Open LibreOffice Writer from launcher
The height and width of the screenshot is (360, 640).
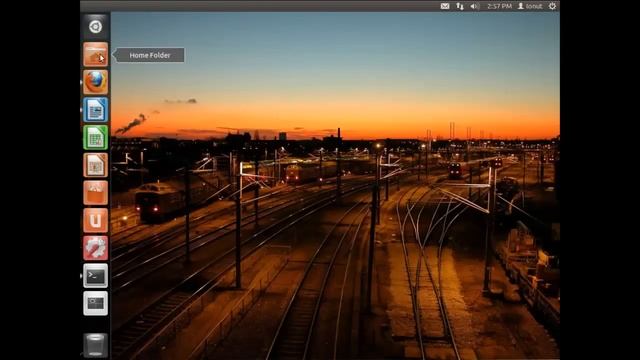(x=96, y=110)
